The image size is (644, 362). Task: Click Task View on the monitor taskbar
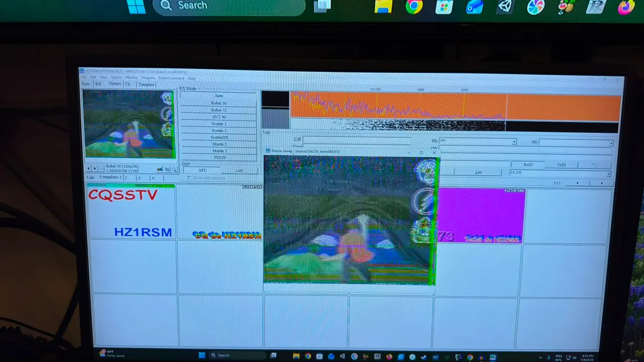pyautogui.click(x=273, y=355)
